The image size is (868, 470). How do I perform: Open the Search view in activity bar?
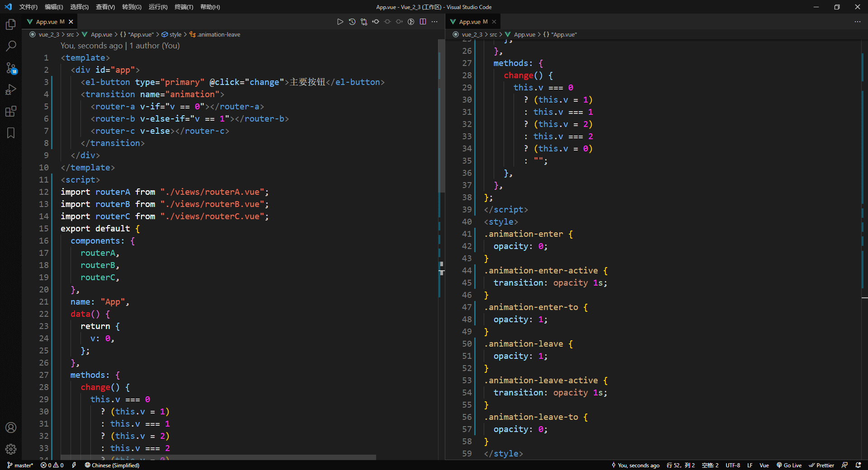pos(11,46)
